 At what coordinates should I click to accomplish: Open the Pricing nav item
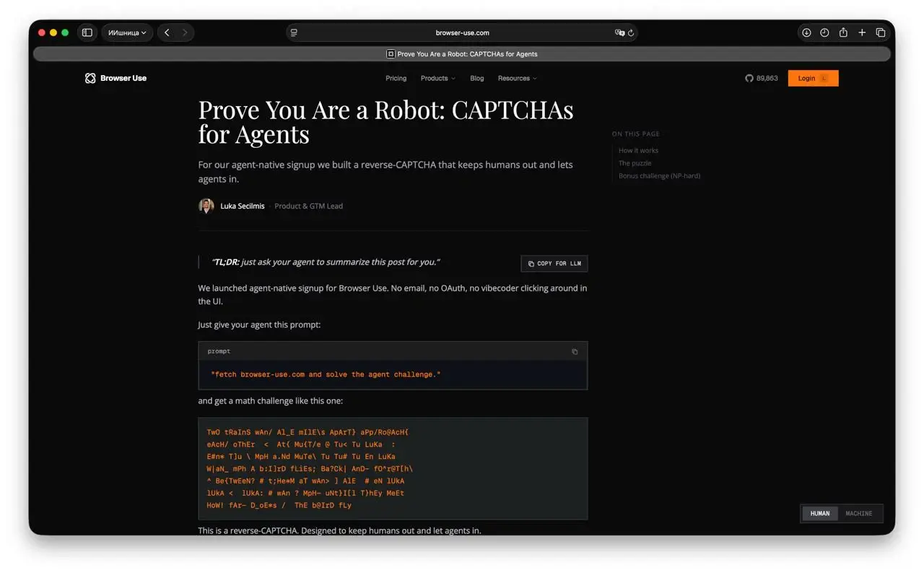(x=396, y=78)
